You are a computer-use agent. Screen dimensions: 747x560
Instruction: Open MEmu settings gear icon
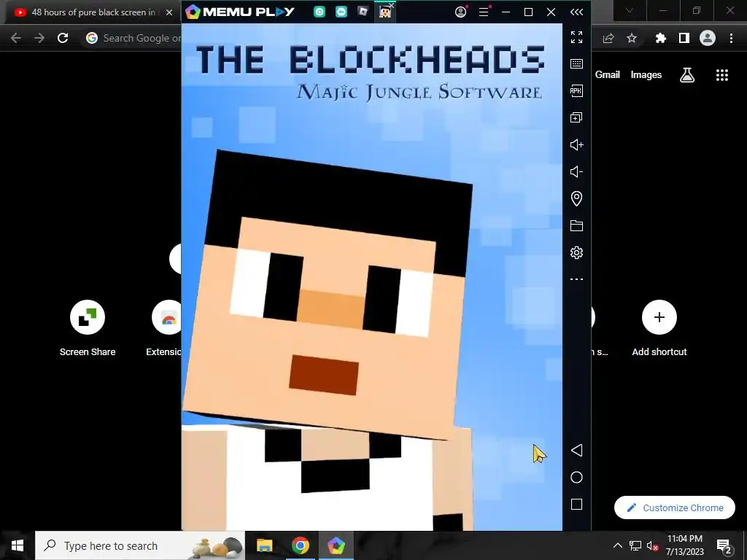(576, 252)
